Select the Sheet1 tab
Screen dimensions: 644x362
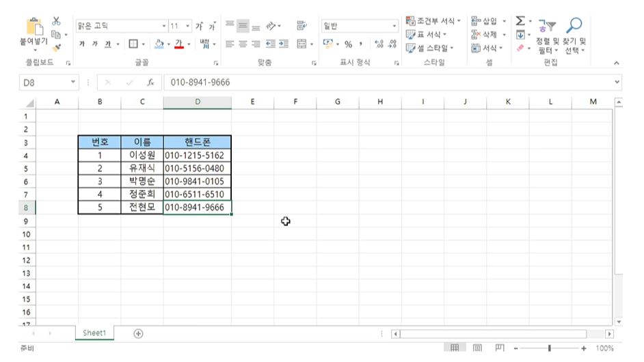coord(94,333)
